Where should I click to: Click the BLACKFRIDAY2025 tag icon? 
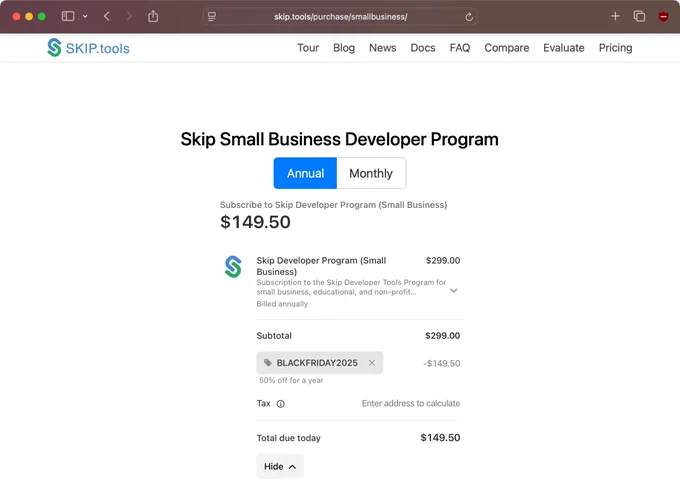268,363
